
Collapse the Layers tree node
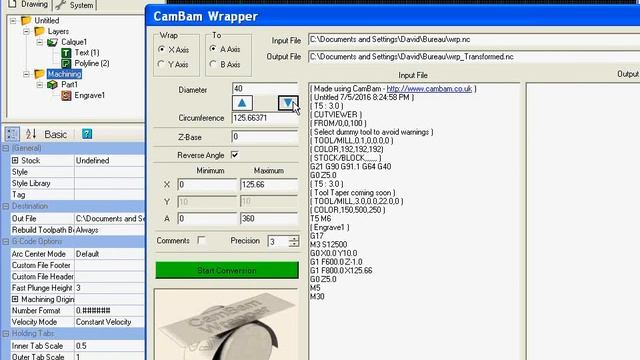pyautogui.click(x=27, y=31)
